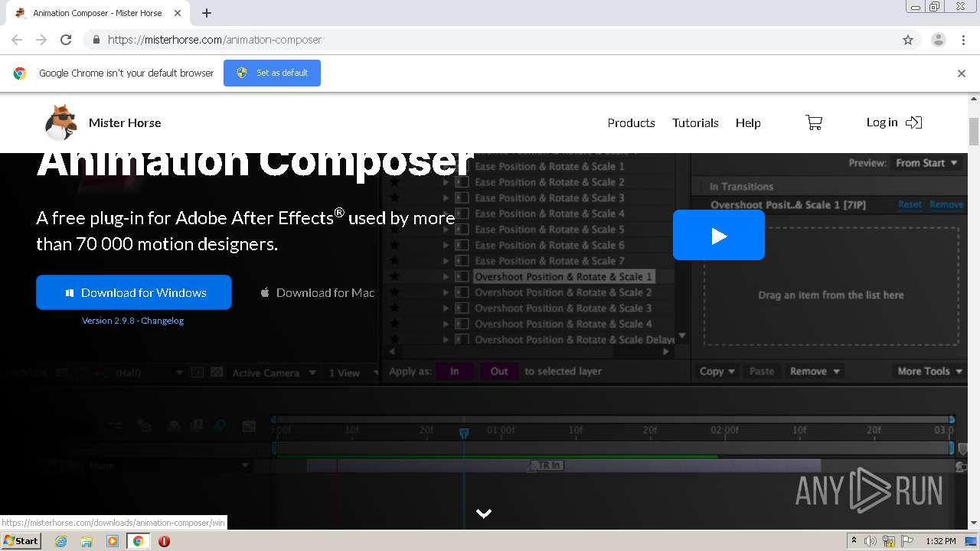Open the file explorer taskbar icon
This screenshot has height=551, width=980.
[87, 541]
